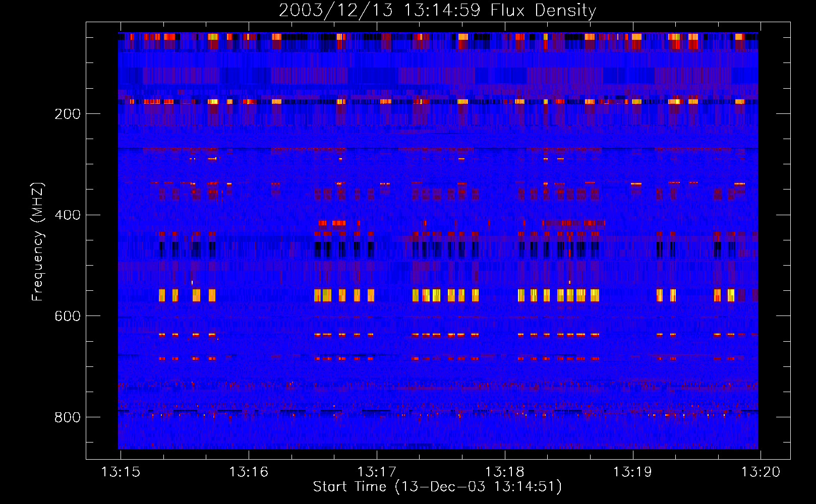Click the 13:20 time tick label
Viewport: 816px width, 504px height.
(761, 472)
